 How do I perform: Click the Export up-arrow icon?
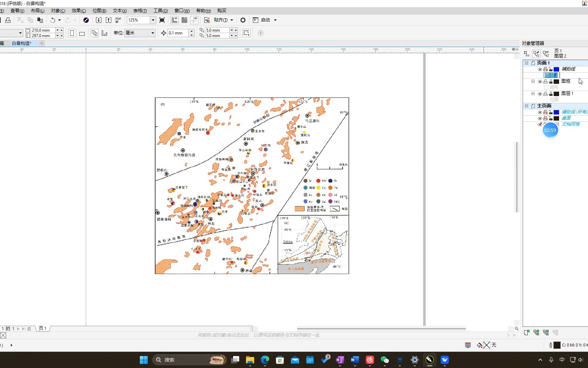tap(109, 20)
